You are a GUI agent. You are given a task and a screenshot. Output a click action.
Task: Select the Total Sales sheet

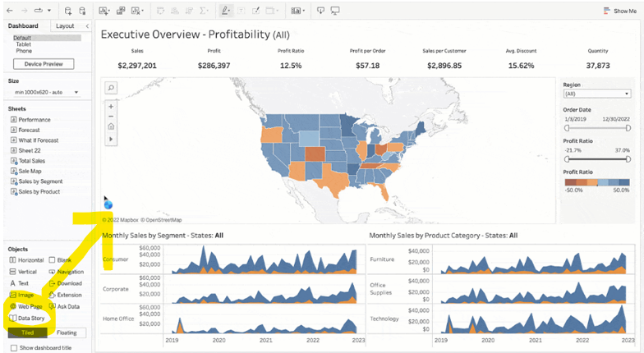click(x=28, y=161)
